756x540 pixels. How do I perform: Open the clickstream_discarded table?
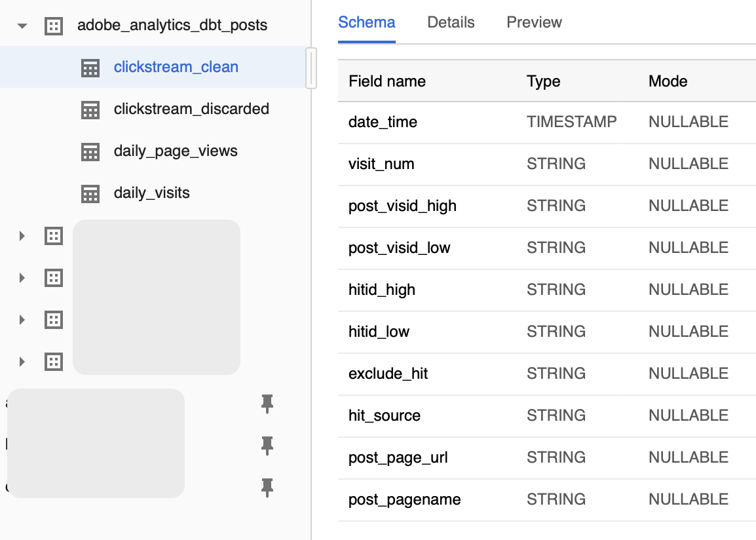191,109
